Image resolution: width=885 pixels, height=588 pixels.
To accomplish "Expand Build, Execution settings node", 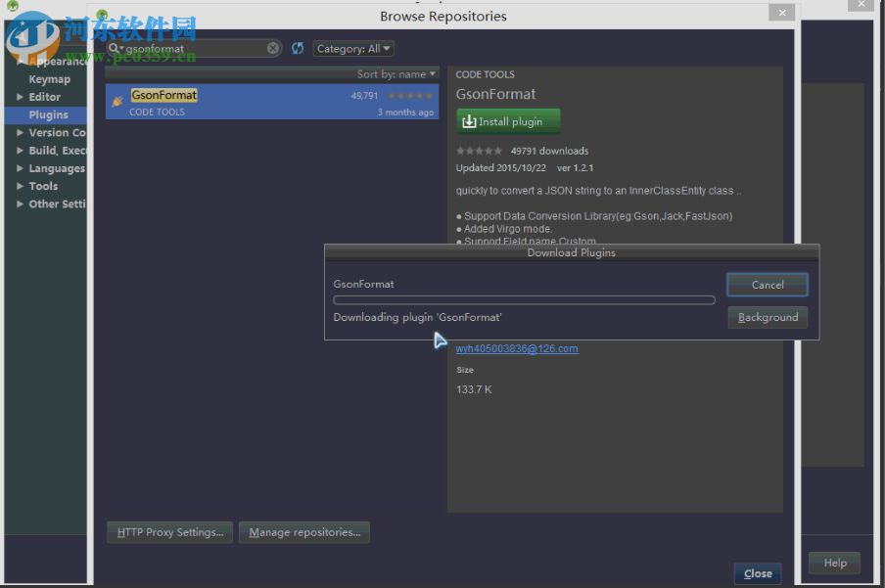I will 20,151.
